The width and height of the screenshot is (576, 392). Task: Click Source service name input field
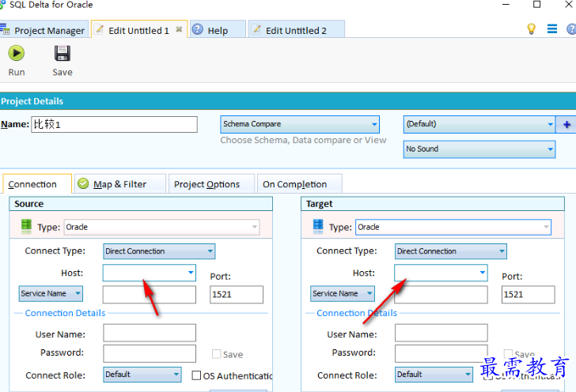pyautogui.click(x=149, y=295)
